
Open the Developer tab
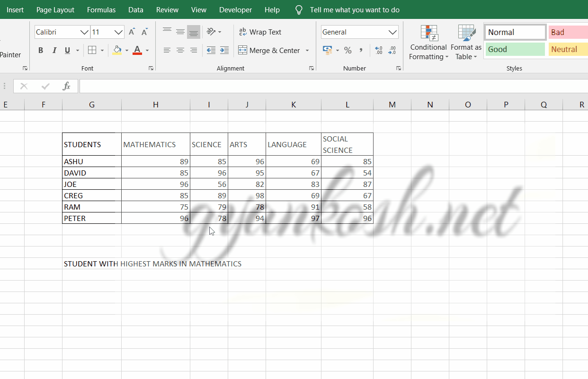235,9
